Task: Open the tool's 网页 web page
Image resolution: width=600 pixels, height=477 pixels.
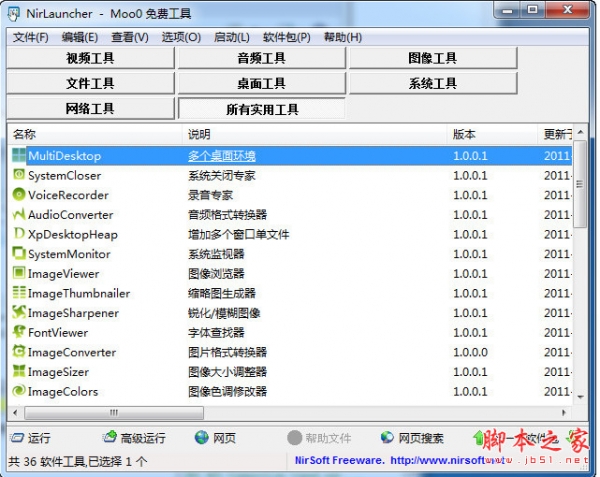Action: [215, 438]
